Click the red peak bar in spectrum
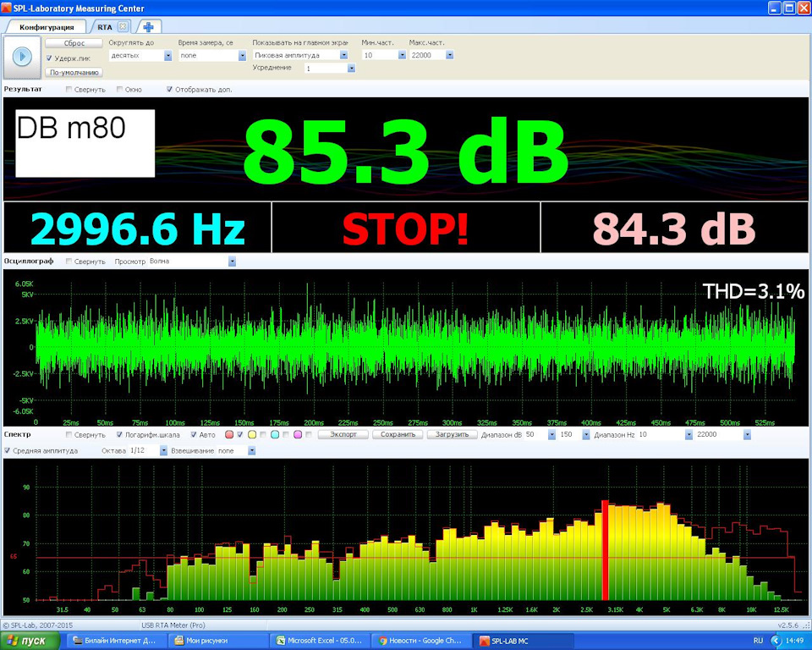 pyautogui.click(x=605, y=550)
